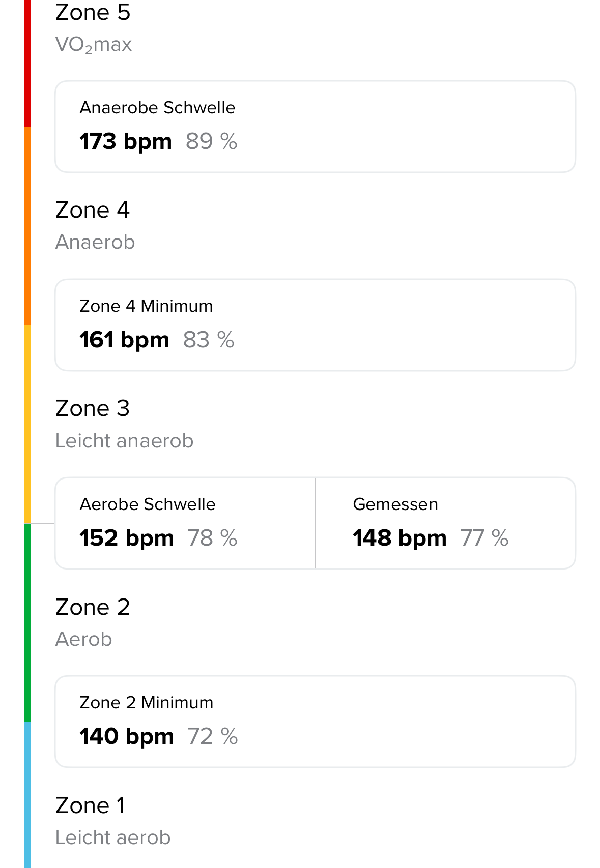Tap the Leicht aerob subtitle

click(113, 837)
